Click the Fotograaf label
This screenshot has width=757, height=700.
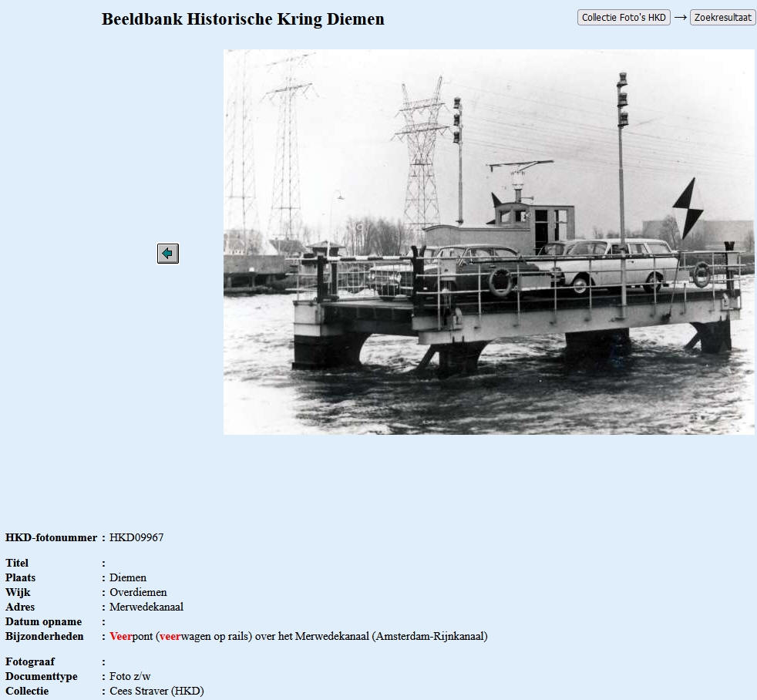click(30, 661)
